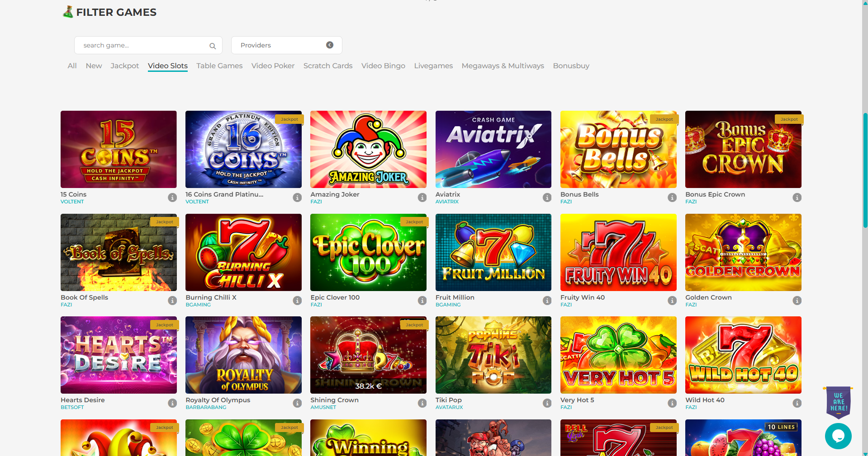Focus the search game input field

(142, 45)
